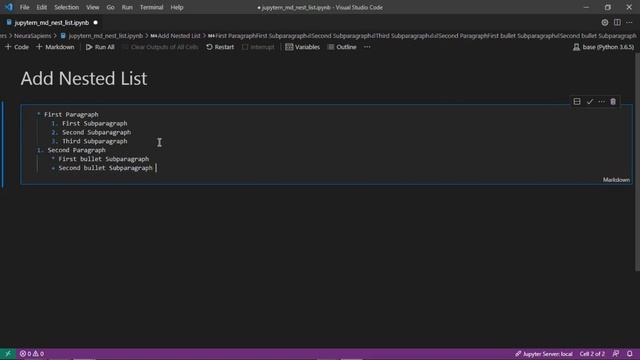Image resolution: width=640 pixels, height=360 pixels.
Task: Open the notebook Outline
Action: pyautogui.click(x=342, y=47)
